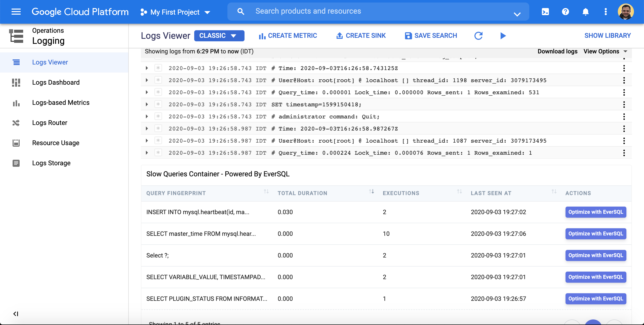
Task: Click the Logs Storage sidebar icon
Action: (x=16, y=163)
